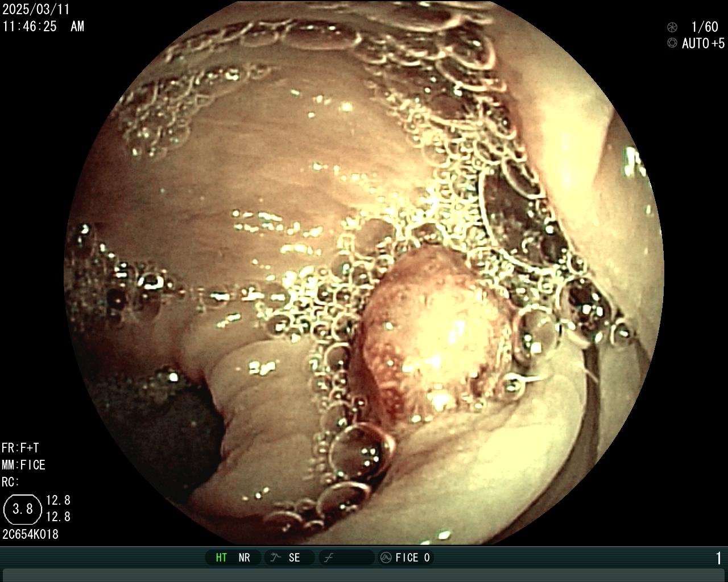Click the FICE circular icon
The width and height of the screenshot is (728, 582).
click(x=386, y=558)
